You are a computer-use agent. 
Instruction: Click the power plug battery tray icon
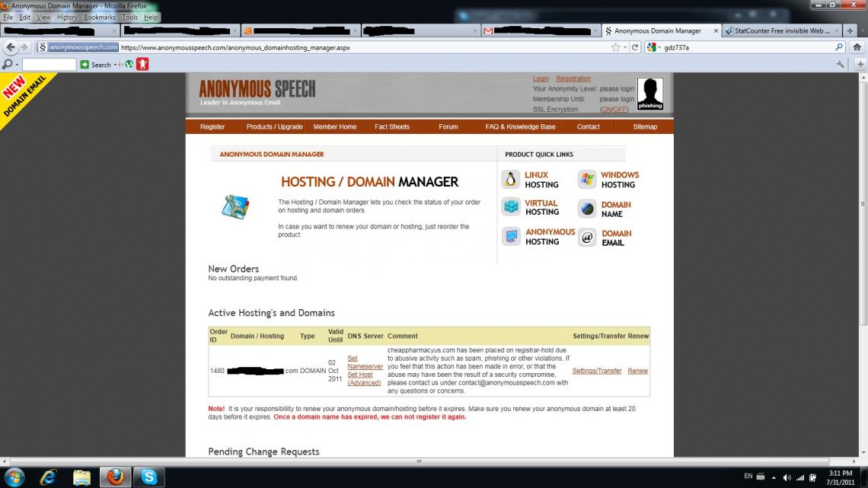[x=812, y=477]
